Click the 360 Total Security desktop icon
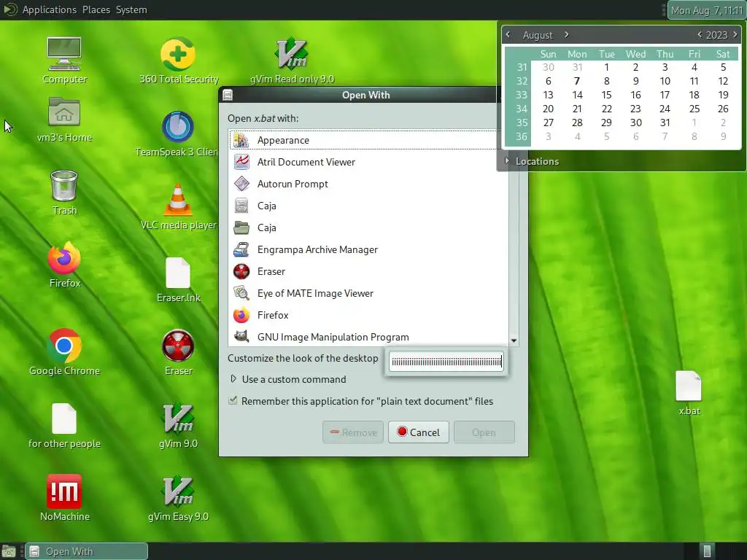Image resolution: width=747 pixels, height=560 pixels. (178, 54)
